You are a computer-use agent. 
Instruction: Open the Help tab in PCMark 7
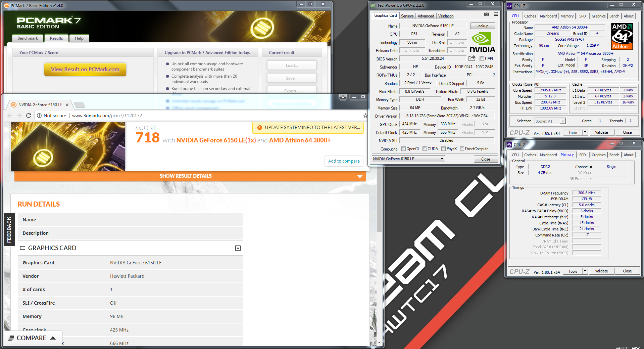[79, 38]
